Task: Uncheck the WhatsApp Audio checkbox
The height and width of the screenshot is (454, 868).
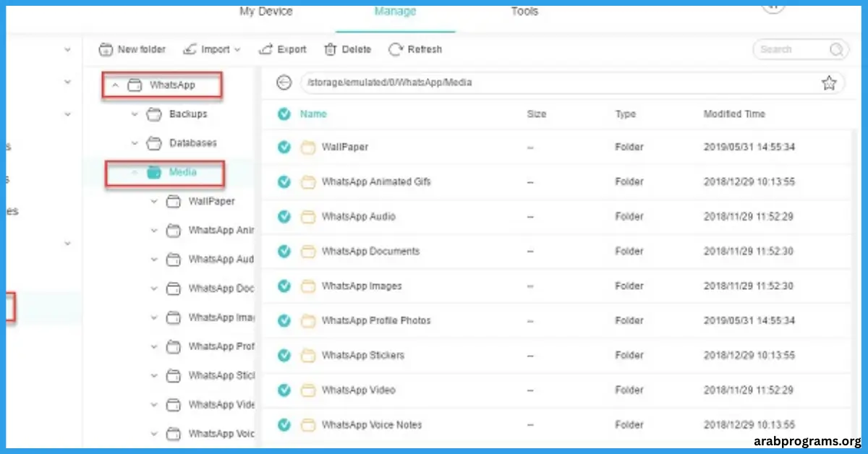Action: click(x=284, y=216)
